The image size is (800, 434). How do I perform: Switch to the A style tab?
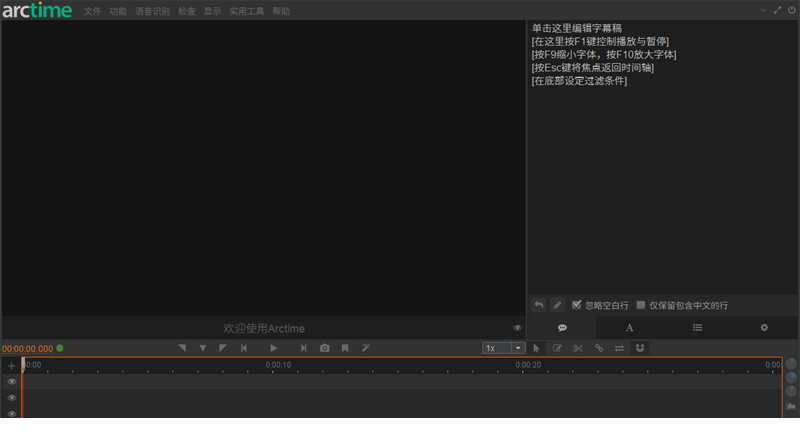click(x=630, y=328)
